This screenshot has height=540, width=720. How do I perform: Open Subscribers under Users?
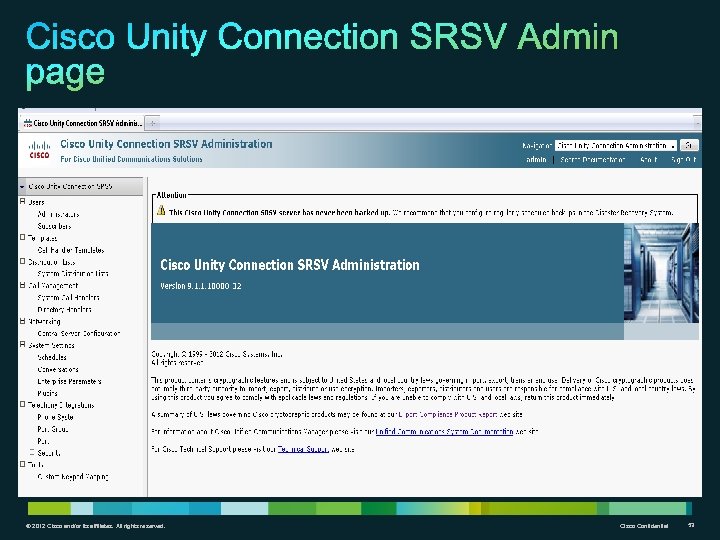tap(54, 226)
